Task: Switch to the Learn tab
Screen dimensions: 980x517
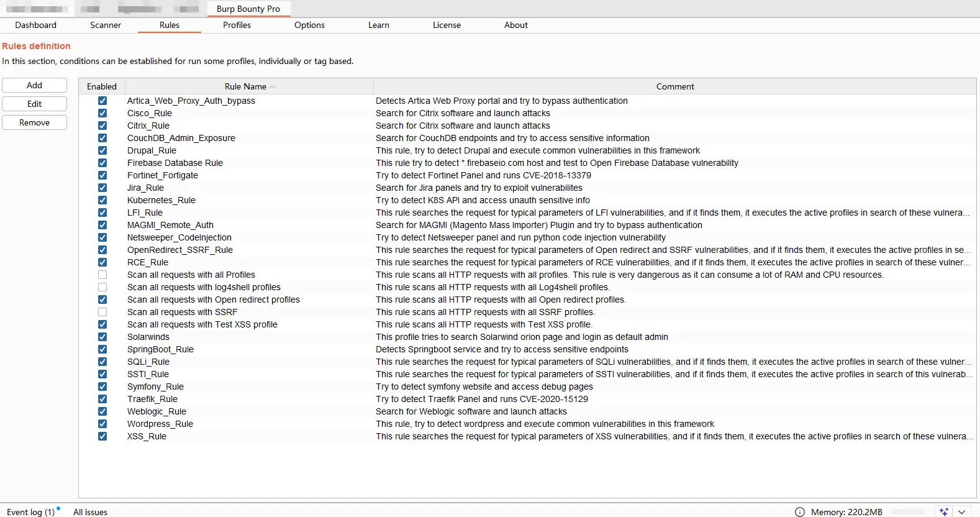Action: click(x=379, y=25)
